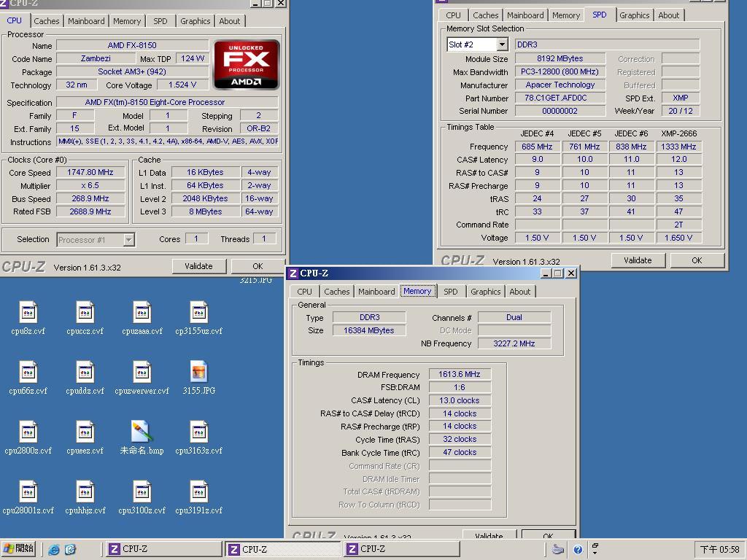The height and width of the screenshot is (560, 747).
Task: Click the Module Size 8192 MBytes value
Action: pos(560,58)
